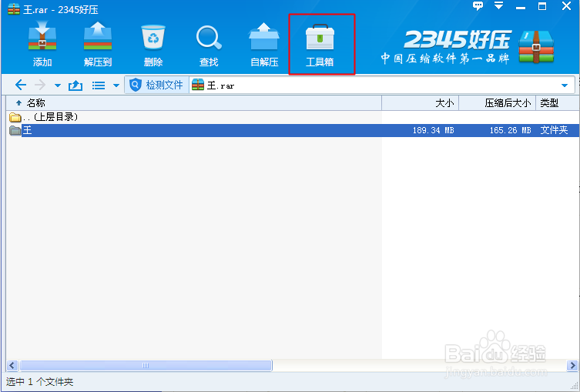Click the horizontal scrollbar right arrow
Screen dimensions: 580x392
click(572, 366)
